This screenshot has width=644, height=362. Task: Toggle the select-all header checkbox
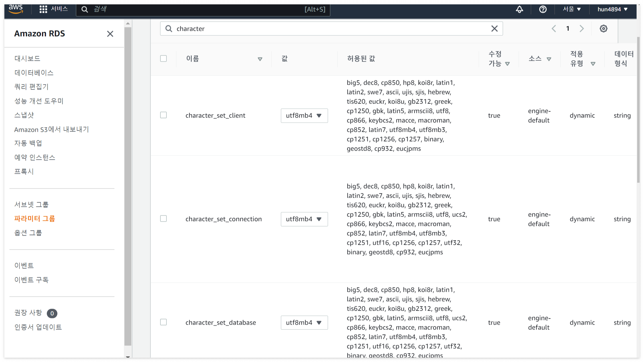click(163, 58)
